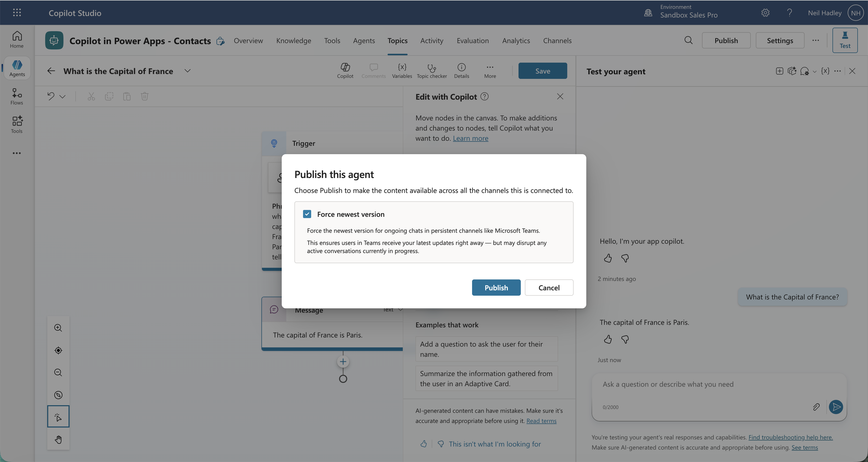The image size is (868, 462).
Task: Open Tools in left sidebar
Action: pyautogui.click(x=17, y=125)
